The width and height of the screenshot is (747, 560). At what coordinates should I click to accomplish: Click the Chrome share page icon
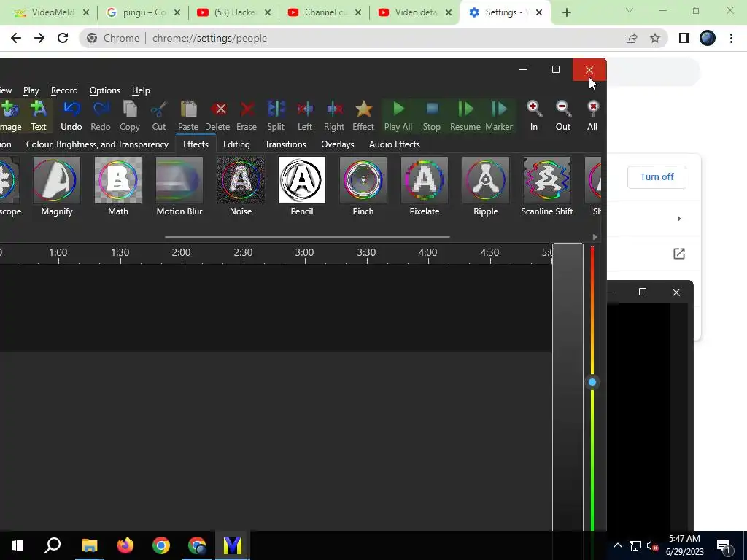pos(632,38)
